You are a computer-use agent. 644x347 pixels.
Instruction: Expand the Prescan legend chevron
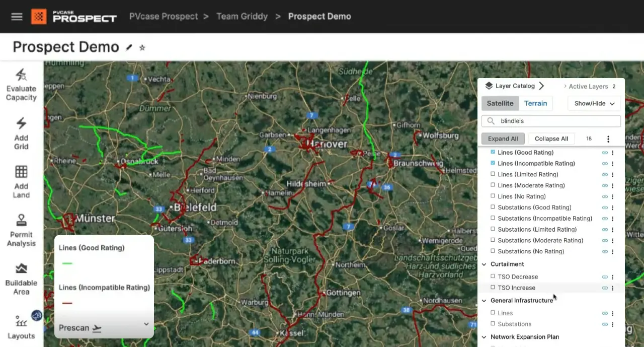pos(146,324)
